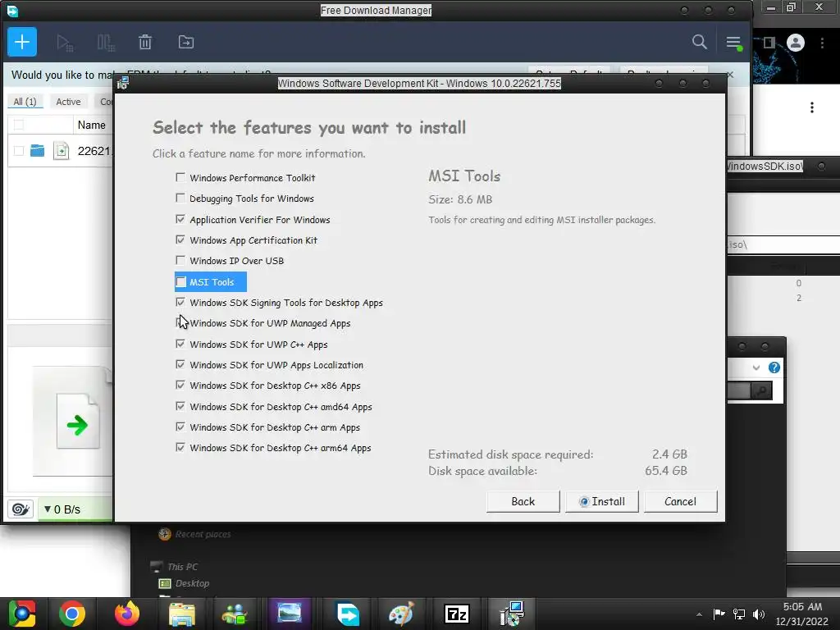Click the Windows Performance Toolkit feature name
This screenshot has width=840, height=630.
[x=253, y=177]
